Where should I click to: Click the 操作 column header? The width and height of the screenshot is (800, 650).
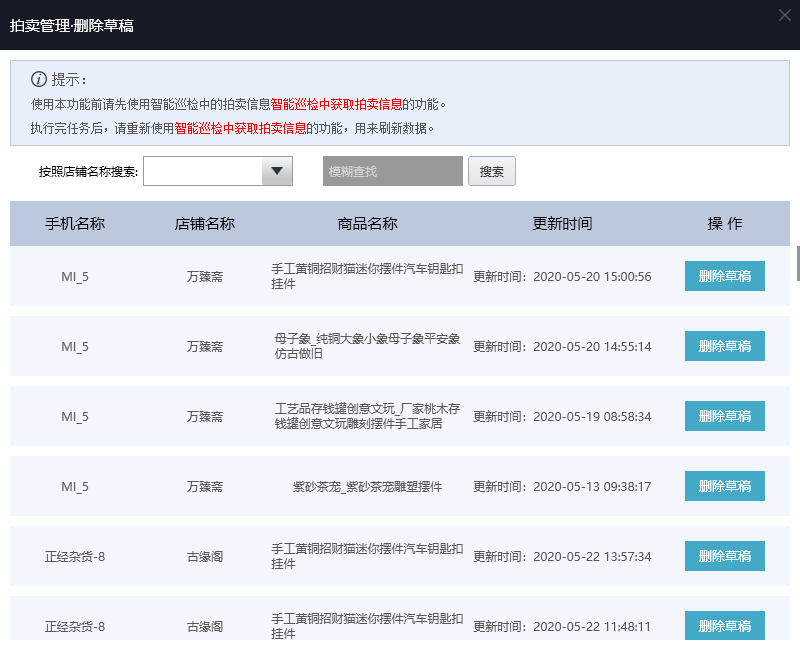724,223
